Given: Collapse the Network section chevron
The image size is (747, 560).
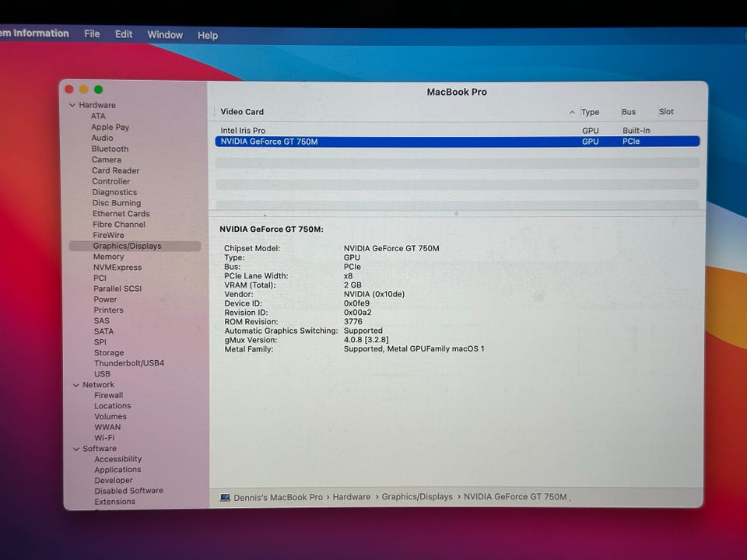Looking at the screenshot, I should (76, 385).
